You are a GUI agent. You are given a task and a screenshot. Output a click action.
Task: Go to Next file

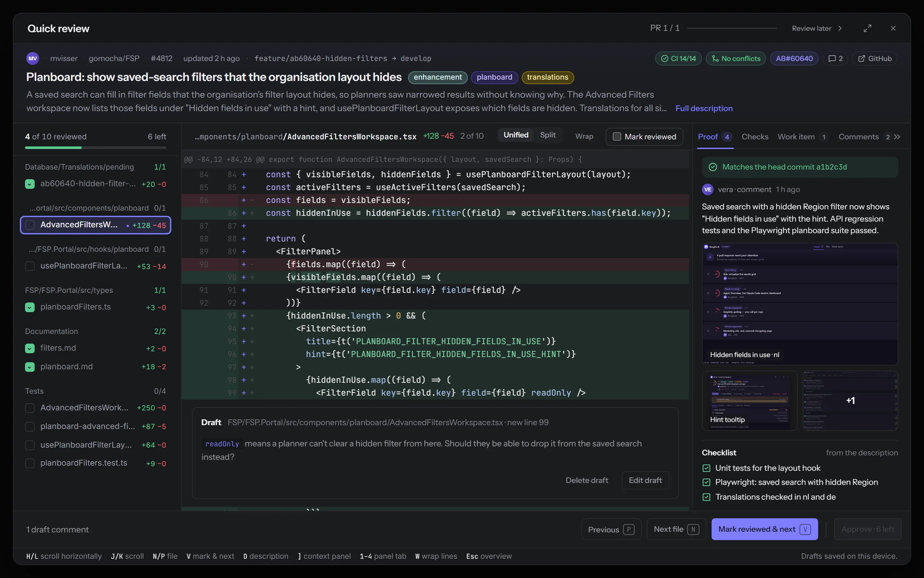[x=676, y=530]
